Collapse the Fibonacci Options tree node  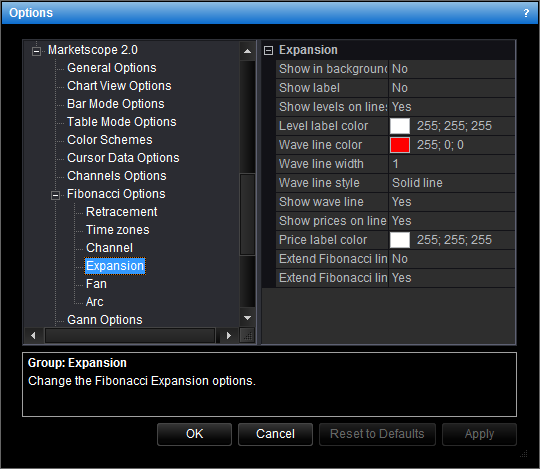(x=55, y=196)
